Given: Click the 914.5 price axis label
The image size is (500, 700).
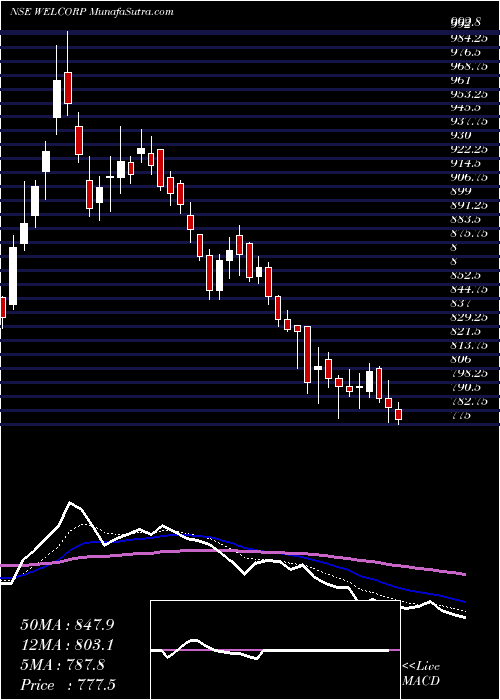Looking at the screenshot, I should tap(466, 163).
